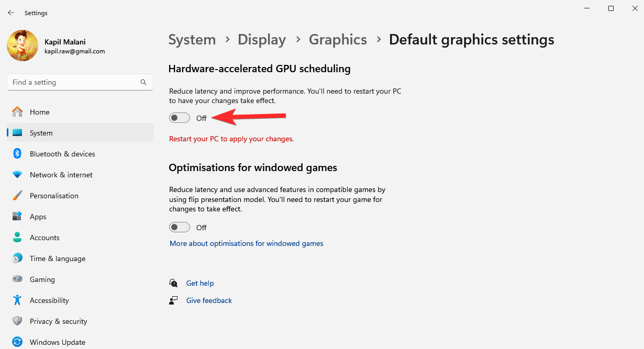Open the Gaming controller icon
Image resolution: width=644 pixels, height=349 pixels.
pos(17,279)
